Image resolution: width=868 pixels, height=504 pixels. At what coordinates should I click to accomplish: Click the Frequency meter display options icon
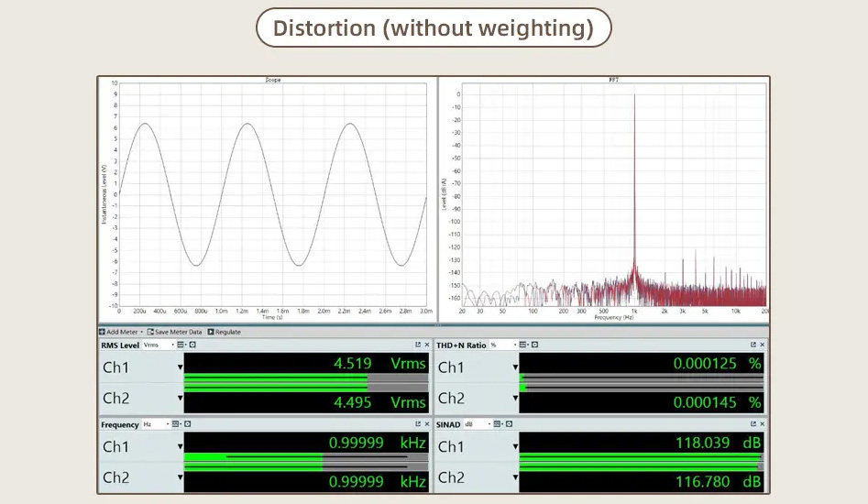coord(177,424)
